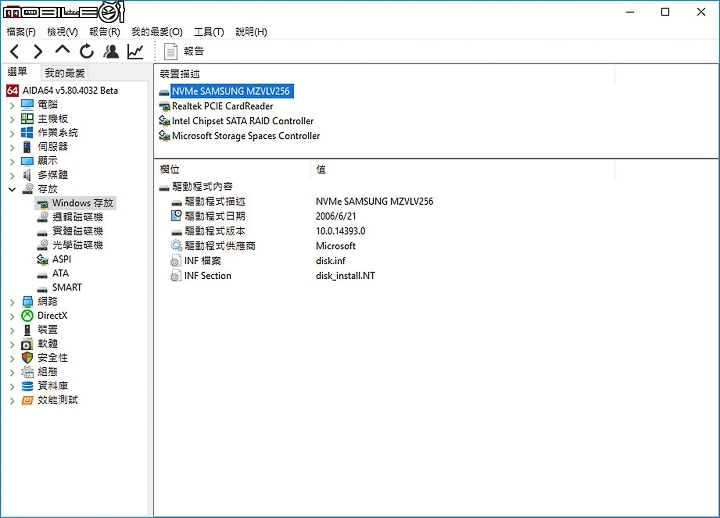The height and width of the screenshot is (518, 720).
Task: Expand the 伺服器 tree node
Action: click(x=12, y=147)
